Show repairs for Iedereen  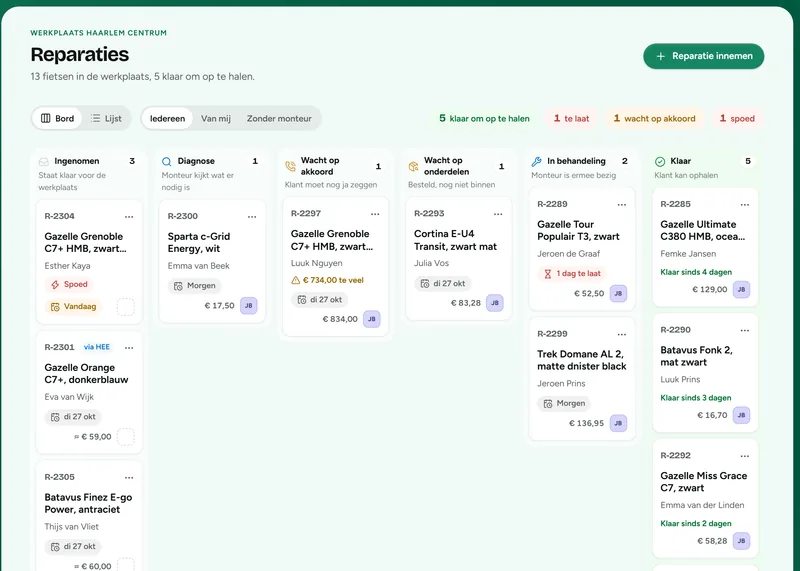click(x=167, y=118)
